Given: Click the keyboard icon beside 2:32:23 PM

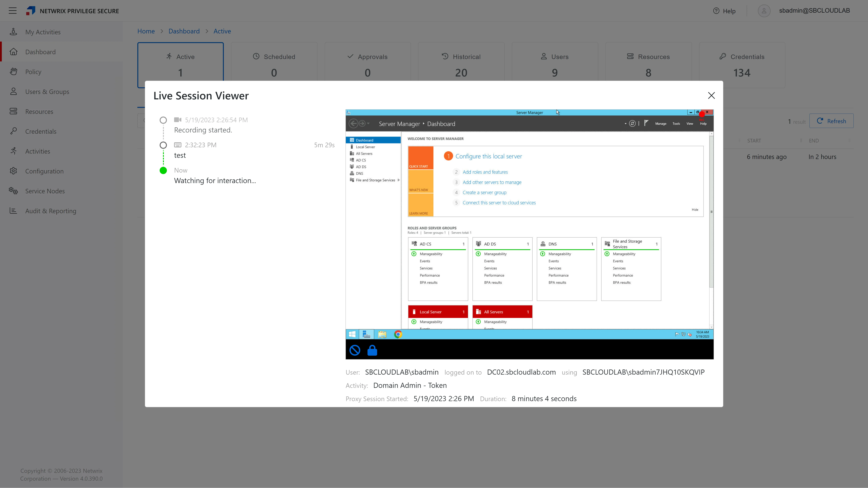Looking at the screenshot, I should click(x=178, y=145).
